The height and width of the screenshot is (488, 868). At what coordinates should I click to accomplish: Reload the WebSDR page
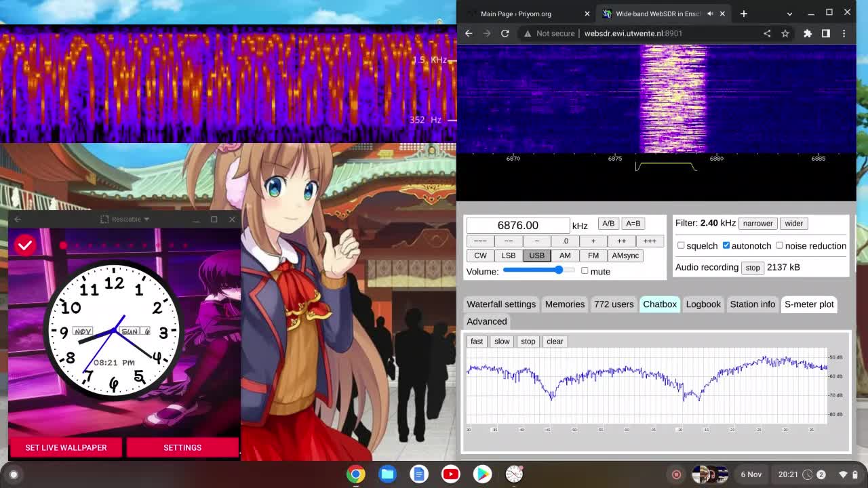(x=505, y=33)
